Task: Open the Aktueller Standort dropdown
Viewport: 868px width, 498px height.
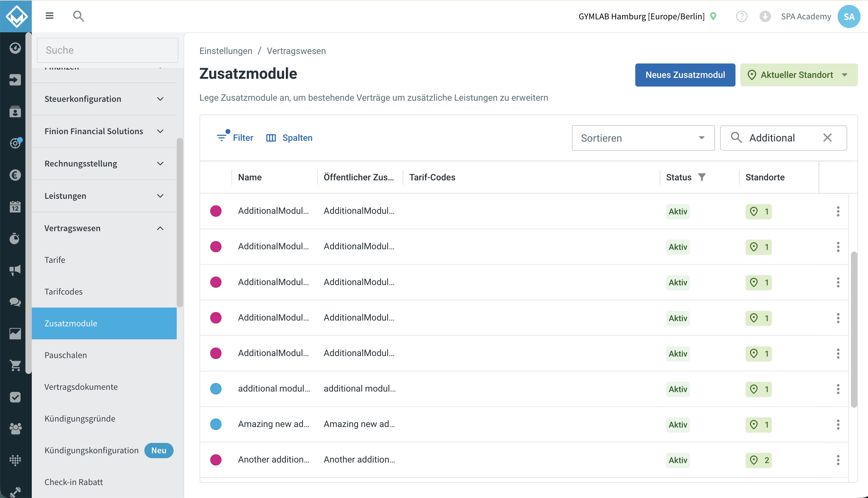Action: (x=799, y=75)
